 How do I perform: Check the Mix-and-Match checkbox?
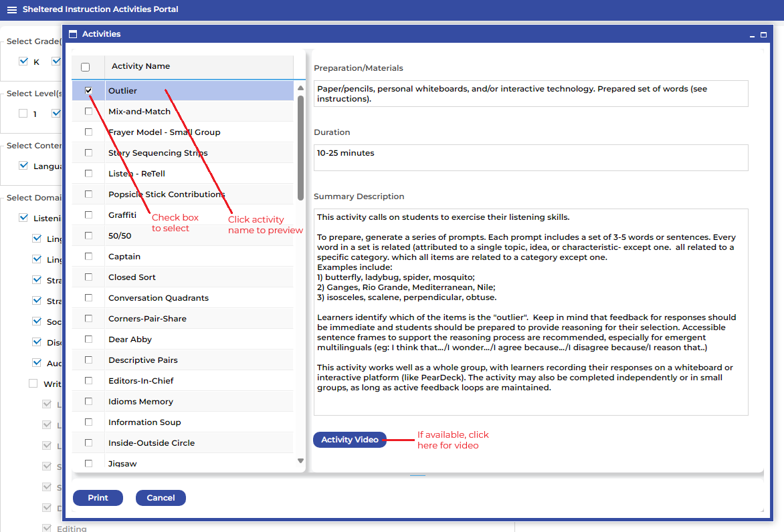tap(88, 112)
